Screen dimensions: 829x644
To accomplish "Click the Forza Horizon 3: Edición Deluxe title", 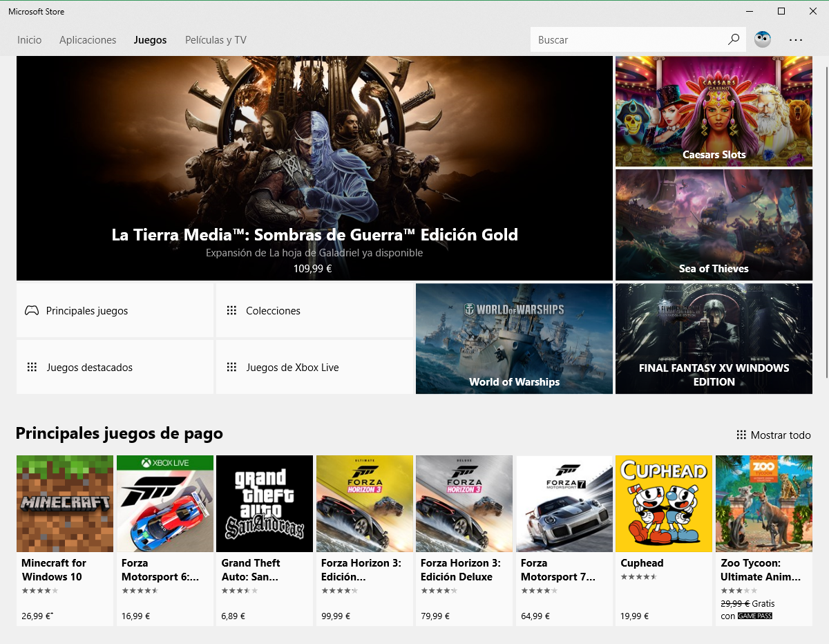I will [x=461, y=569].
